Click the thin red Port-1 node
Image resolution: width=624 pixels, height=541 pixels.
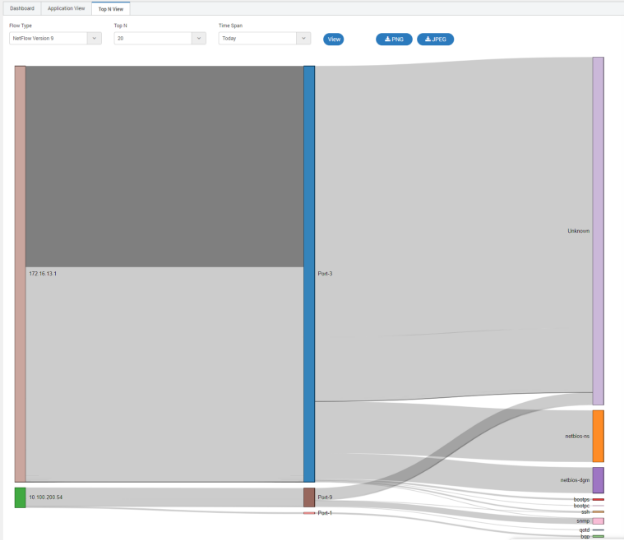pyautogui.click(x=309, y=513)
